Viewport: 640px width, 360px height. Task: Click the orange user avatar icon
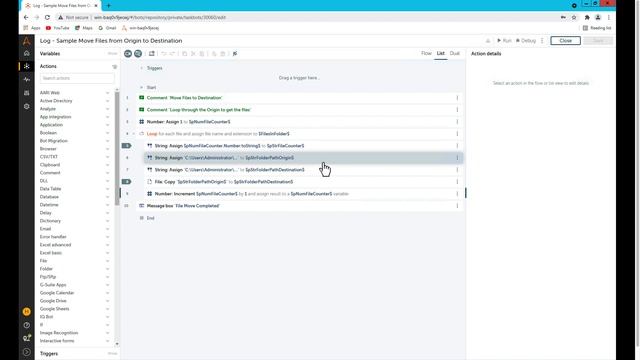(x=27, y=311)
